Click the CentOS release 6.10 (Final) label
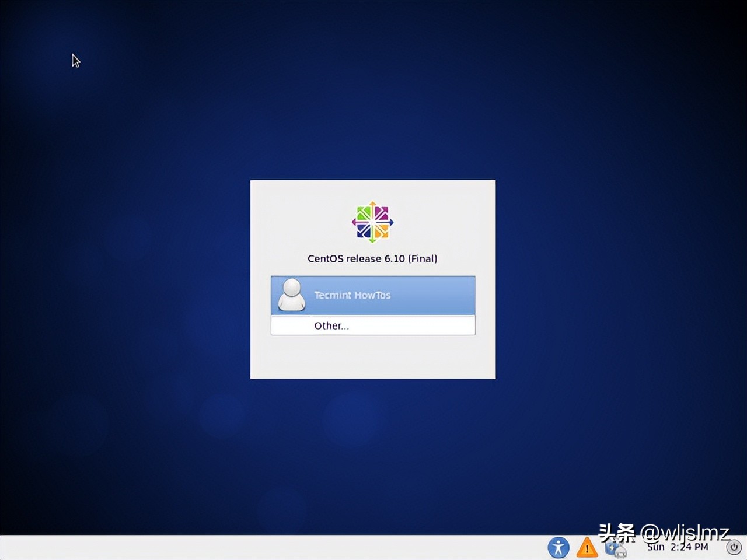The height and width of the screenshot is (560, 747). (x=372, y=258)
